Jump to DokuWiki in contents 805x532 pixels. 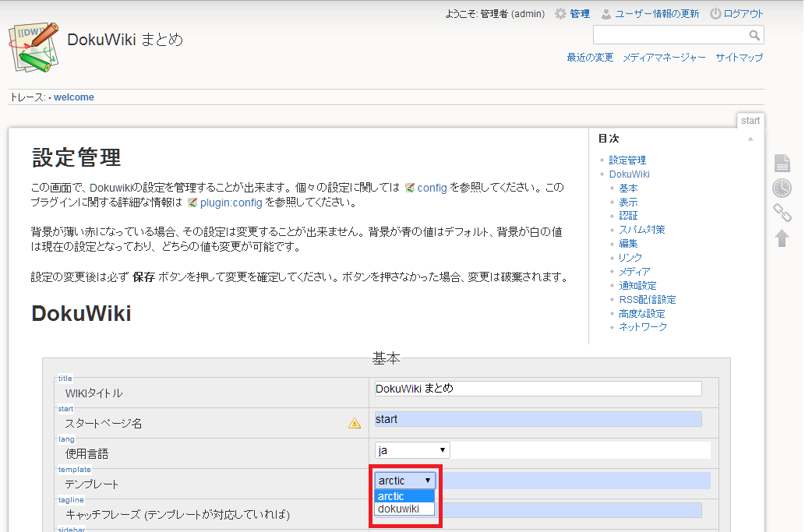[630, 174]
